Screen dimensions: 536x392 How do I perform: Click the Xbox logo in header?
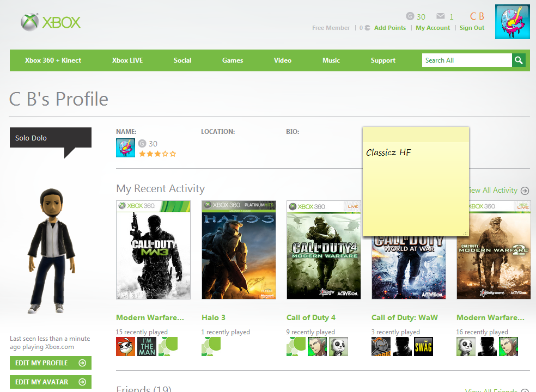click(51, 22)
